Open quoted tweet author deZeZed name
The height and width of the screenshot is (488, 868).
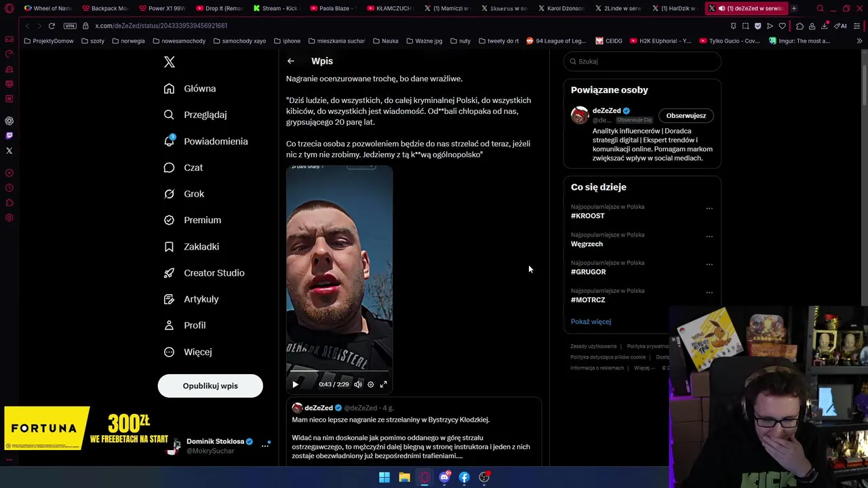pyautogui.click(x=319, y=408)
